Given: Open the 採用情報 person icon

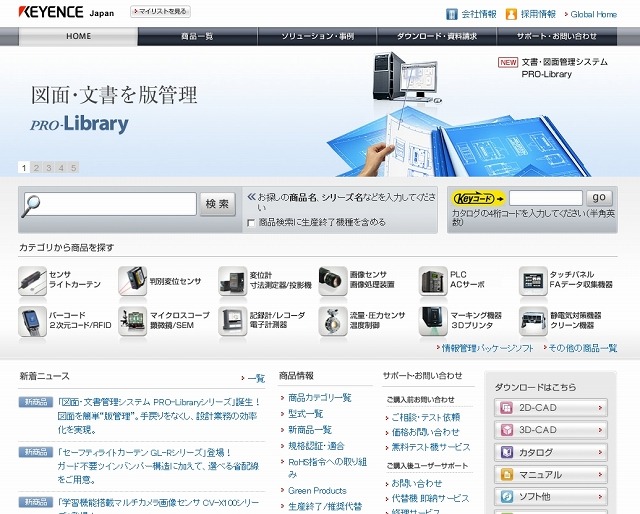Looking at the screenshot, I should click(x=511, y=14).
